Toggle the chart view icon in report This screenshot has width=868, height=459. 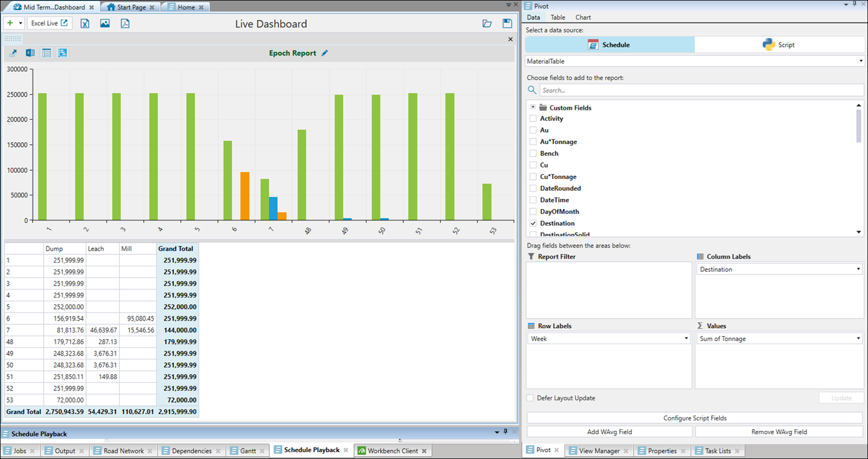coord(63,53)
